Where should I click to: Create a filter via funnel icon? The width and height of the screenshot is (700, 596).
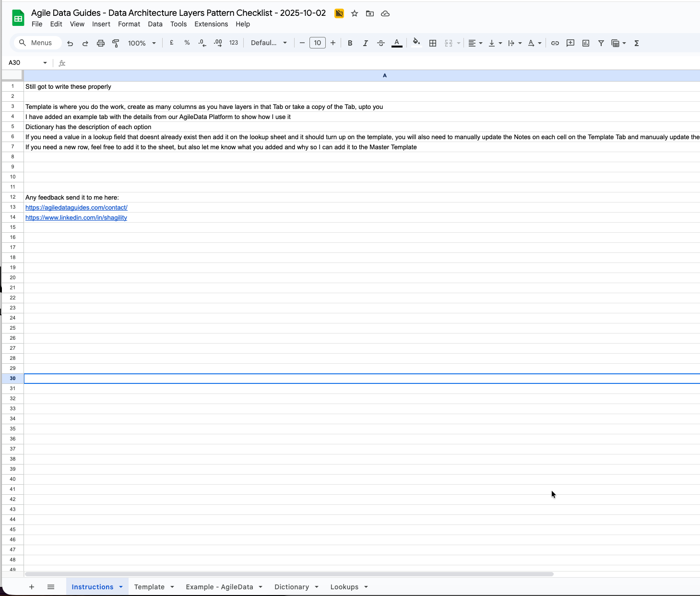click(601, 43)
